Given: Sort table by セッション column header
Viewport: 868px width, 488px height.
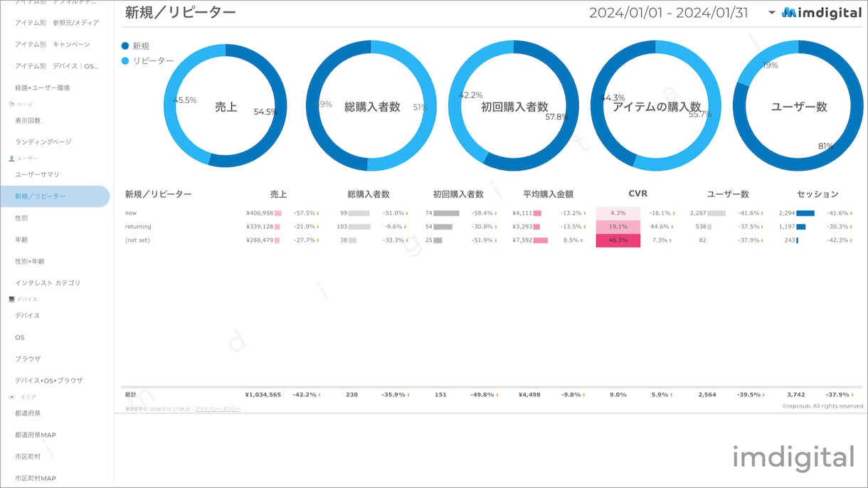Looking at the screenshot, I should (x=817, y=194).
